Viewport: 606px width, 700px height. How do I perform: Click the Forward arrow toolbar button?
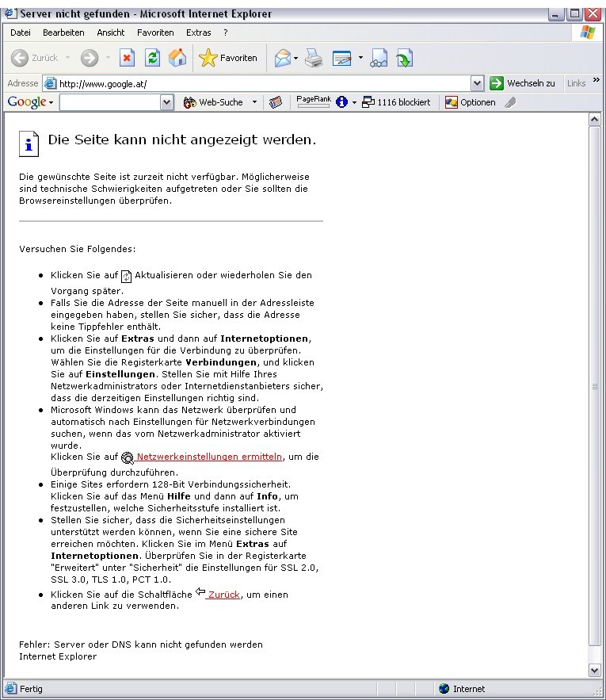90,58
